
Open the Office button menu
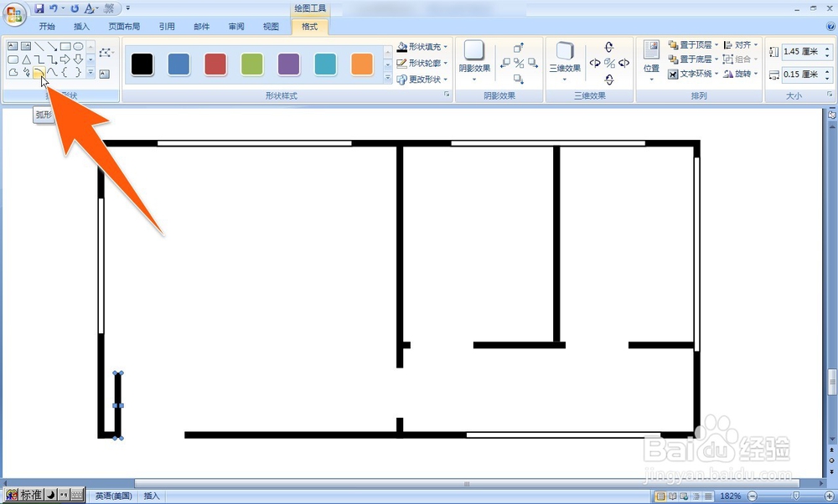(14, 14)
